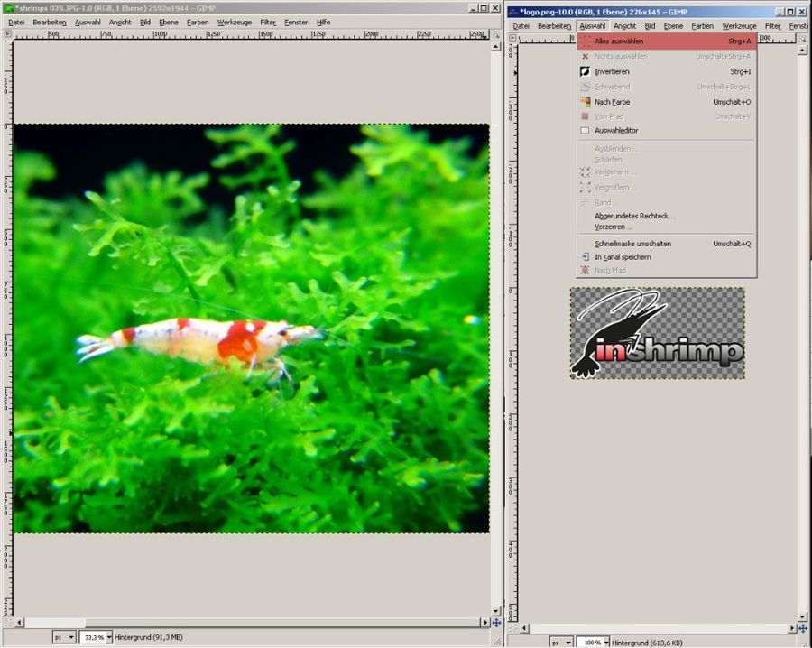Open Werkzeuge menu in shrimps window
The height and width of the screenshot is (648, 812).
pyautogui.click(x=234, y=22)
